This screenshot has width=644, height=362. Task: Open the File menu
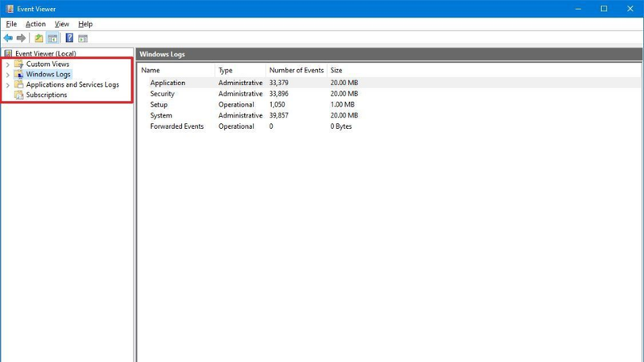pyautogui.click(x=11, y=24)
